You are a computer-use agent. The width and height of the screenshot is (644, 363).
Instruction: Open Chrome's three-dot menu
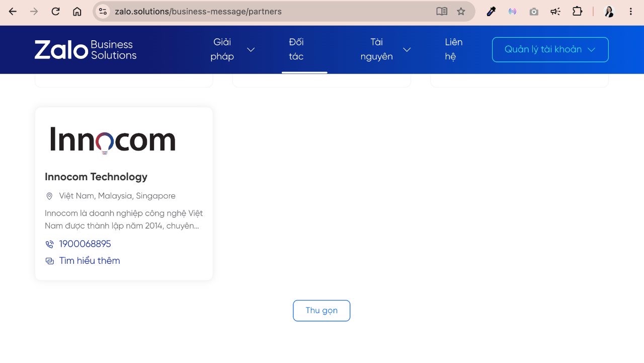tap(631, 11)
